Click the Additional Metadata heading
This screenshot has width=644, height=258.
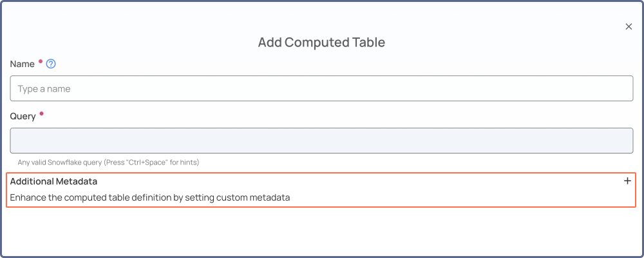(53, 181)
